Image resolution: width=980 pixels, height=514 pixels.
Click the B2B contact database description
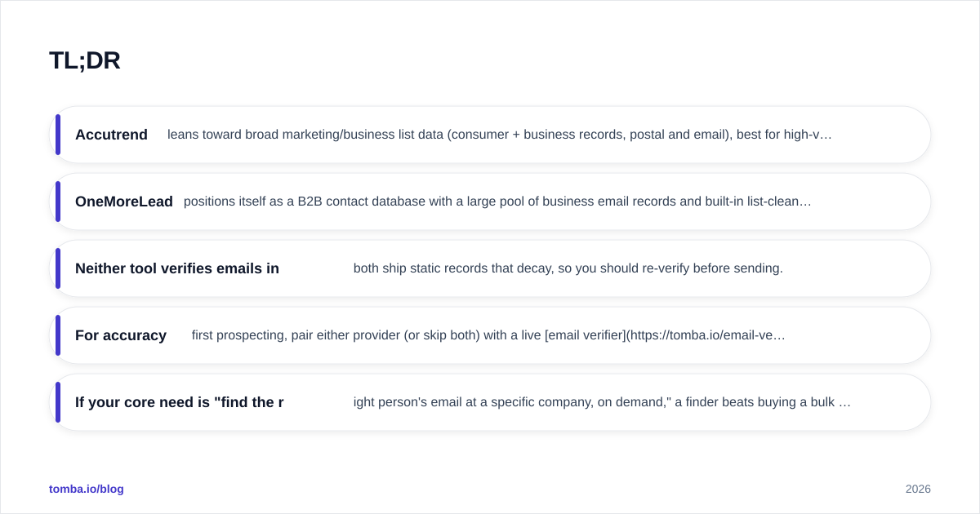pyautogui.click(x=497, y=202)
